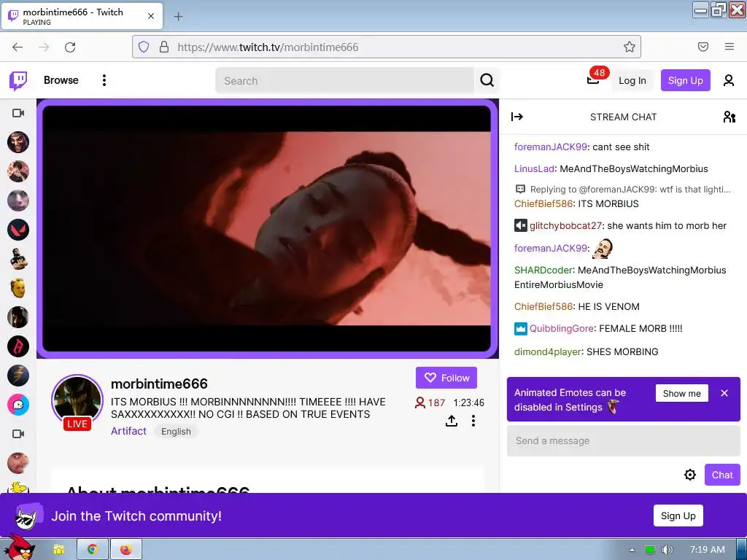Image resolution: width=747 pixels, height=560 pixels.
Task: Click the Twitch logo home icon
Action: [x=18, y=80]
